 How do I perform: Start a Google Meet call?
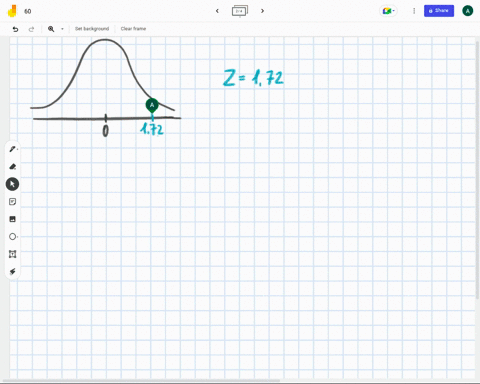click(388, 11)
